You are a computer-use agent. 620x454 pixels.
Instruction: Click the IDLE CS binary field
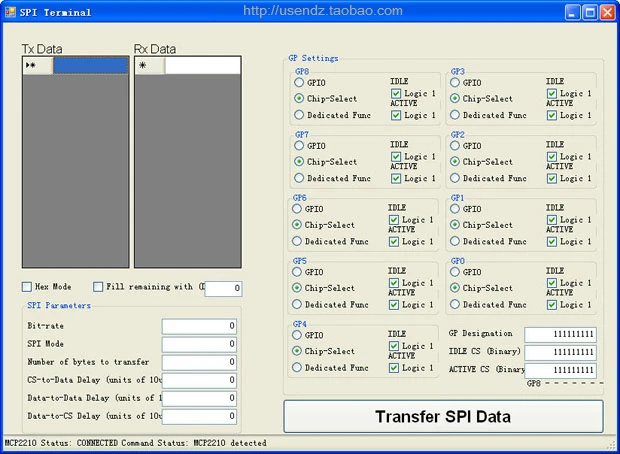coord(560,352)
